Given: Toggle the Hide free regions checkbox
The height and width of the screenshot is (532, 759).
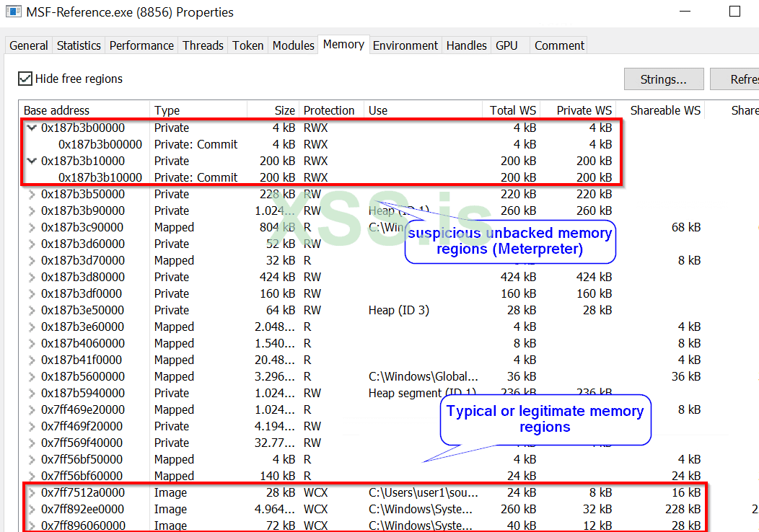Looking at the screenshot, I should [25, 79].
